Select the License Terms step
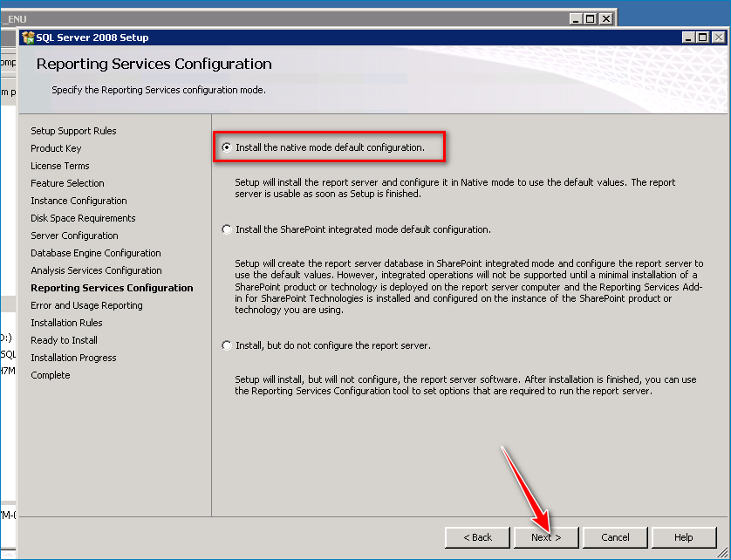The height and width of the screenshot is (560, 731). point(60,166)
